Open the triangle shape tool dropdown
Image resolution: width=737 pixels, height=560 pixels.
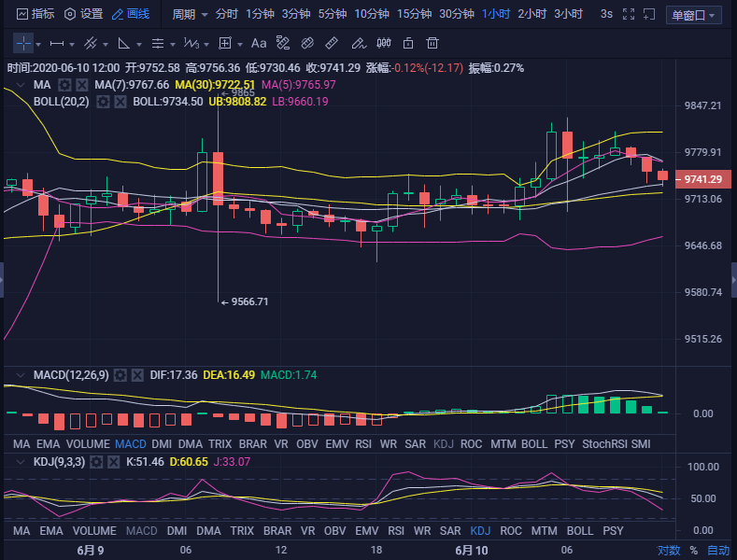click(x=139, y=45)
